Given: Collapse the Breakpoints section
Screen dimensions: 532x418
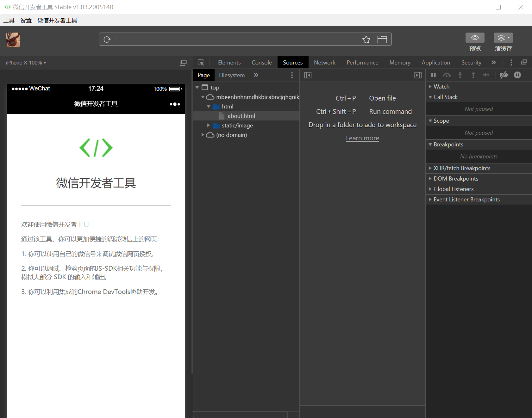Looking at the screenshot, I should pos(479,144).
